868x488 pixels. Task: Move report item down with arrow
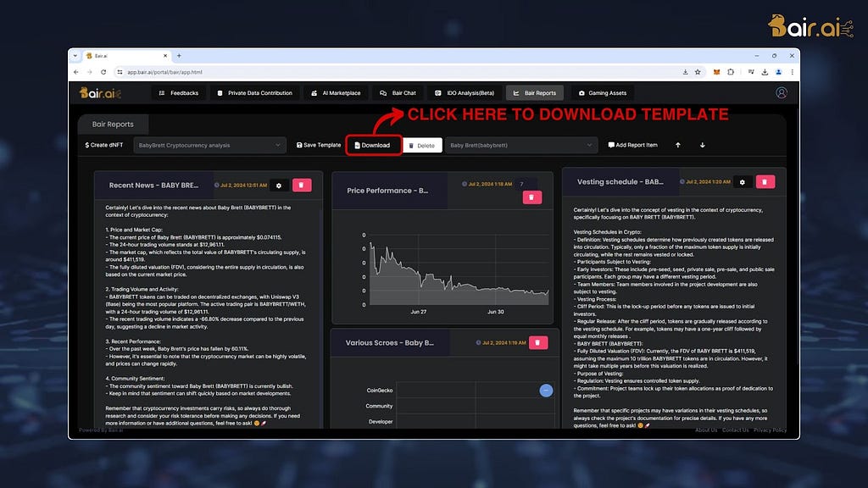(702, 145)
